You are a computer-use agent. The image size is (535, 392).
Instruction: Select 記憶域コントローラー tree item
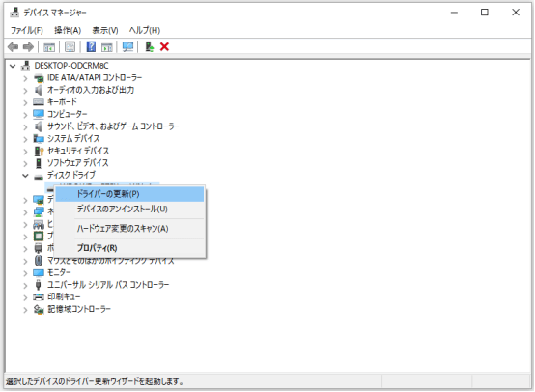(x=79, y=309)
